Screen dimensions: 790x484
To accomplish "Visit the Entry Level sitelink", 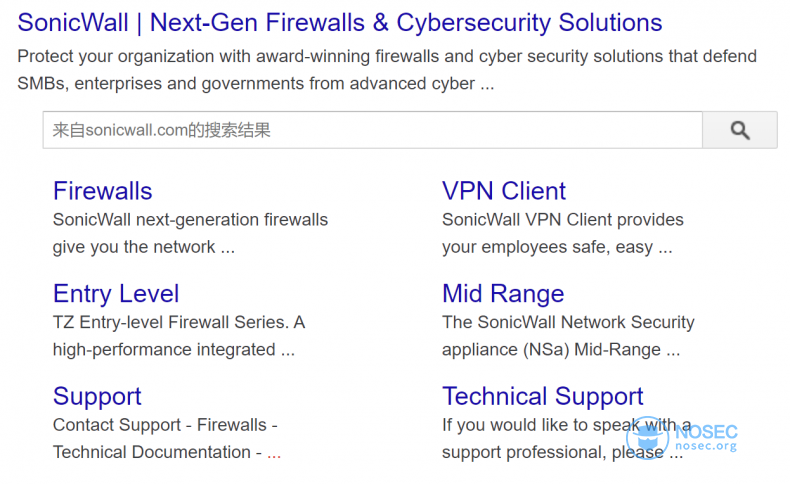I will click(x=116, y=294).
